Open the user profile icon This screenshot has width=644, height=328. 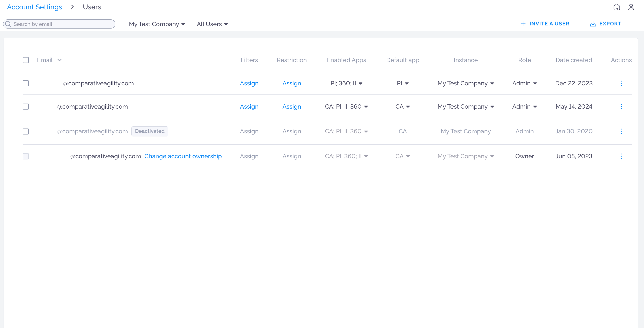[x=631, y=7]
